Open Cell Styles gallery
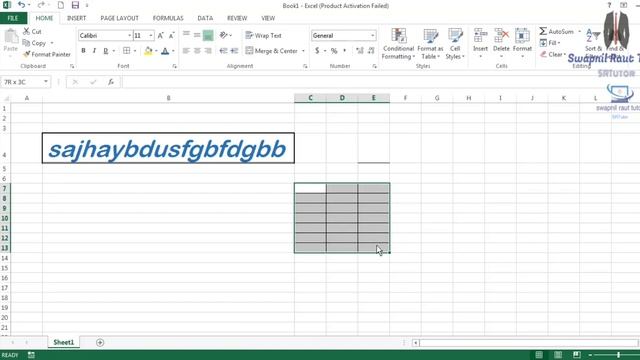This screenshot has height=360, width=640. 455,44
